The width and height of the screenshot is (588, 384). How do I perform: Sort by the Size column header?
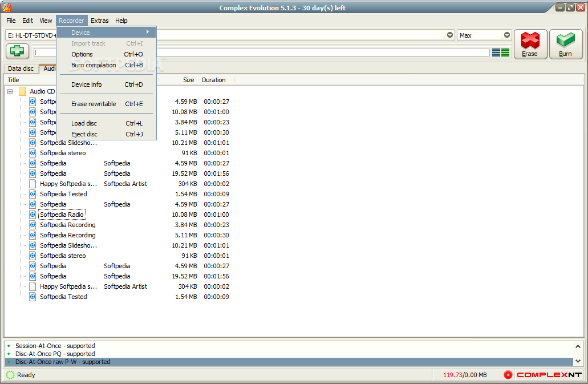click(189, 80)
